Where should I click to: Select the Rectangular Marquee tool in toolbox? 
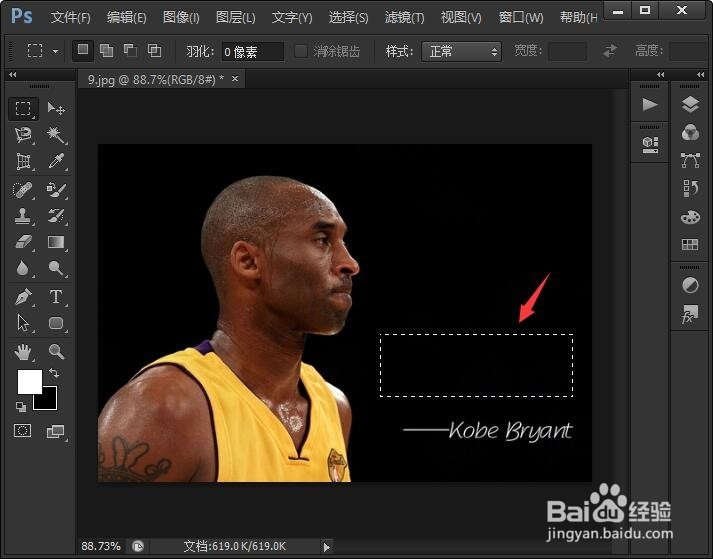click(x=23, y=109)
